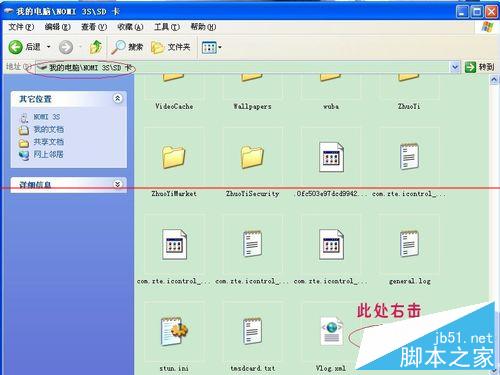Open the 收藏(A) menu

coord(130,27)
